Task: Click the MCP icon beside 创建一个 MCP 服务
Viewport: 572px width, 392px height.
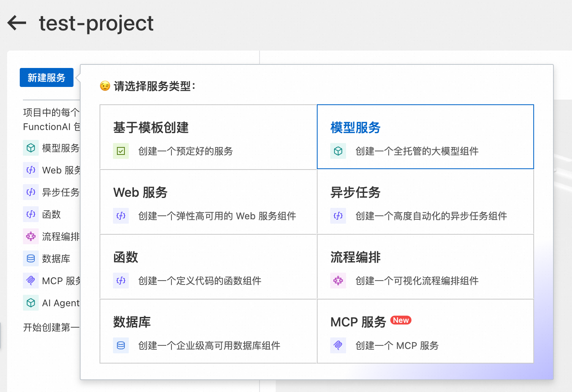Action: (x=338, y=345)
